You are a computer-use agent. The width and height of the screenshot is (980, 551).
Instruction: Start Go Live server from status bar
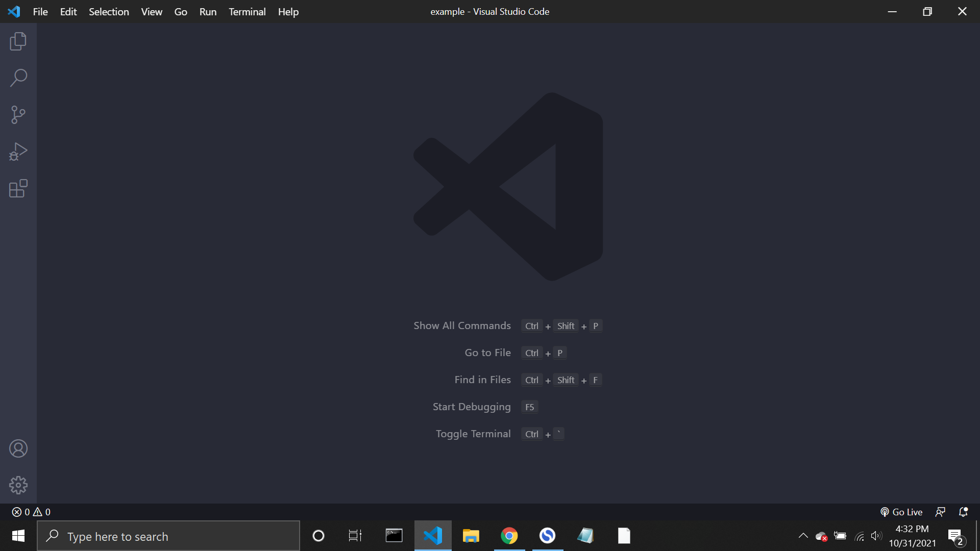point(901,512)
